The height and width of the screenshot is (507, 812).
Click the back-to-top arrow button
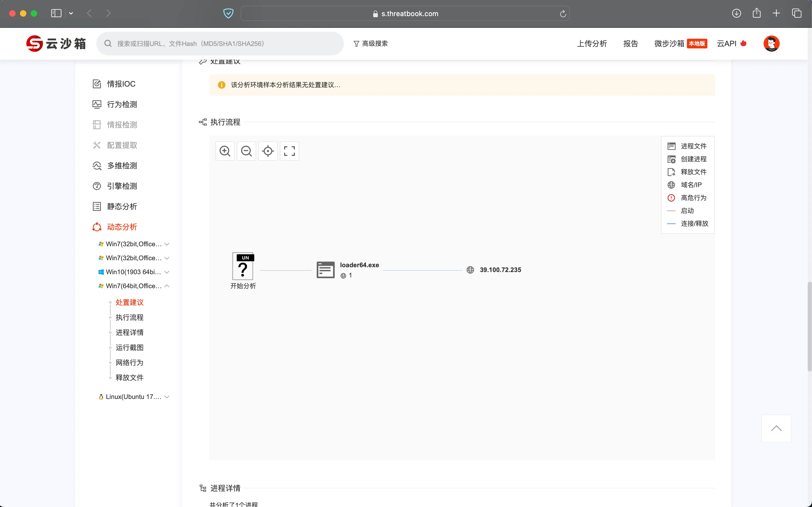pos(776,428)
